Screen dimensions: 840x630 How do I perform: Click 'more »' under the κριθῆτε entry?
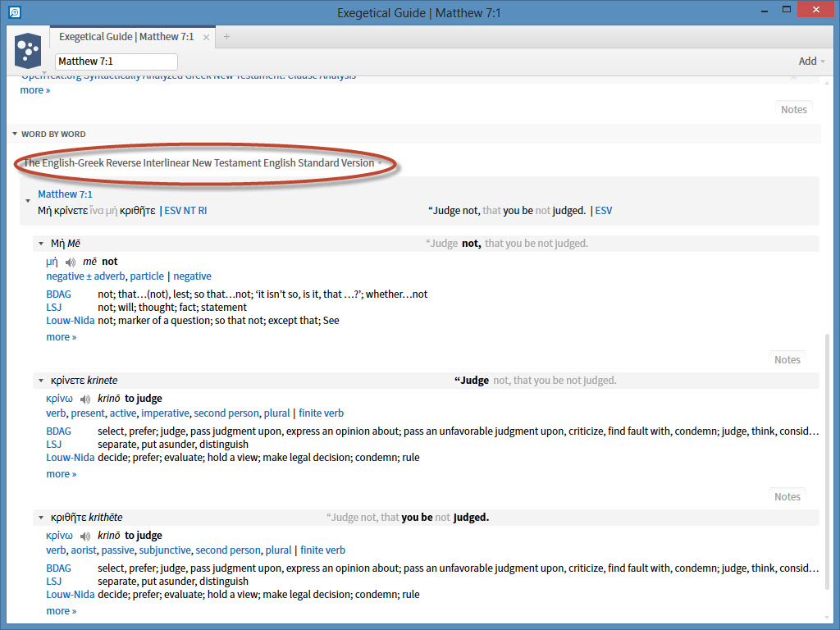pyautogui.click(x=61, y=611)
